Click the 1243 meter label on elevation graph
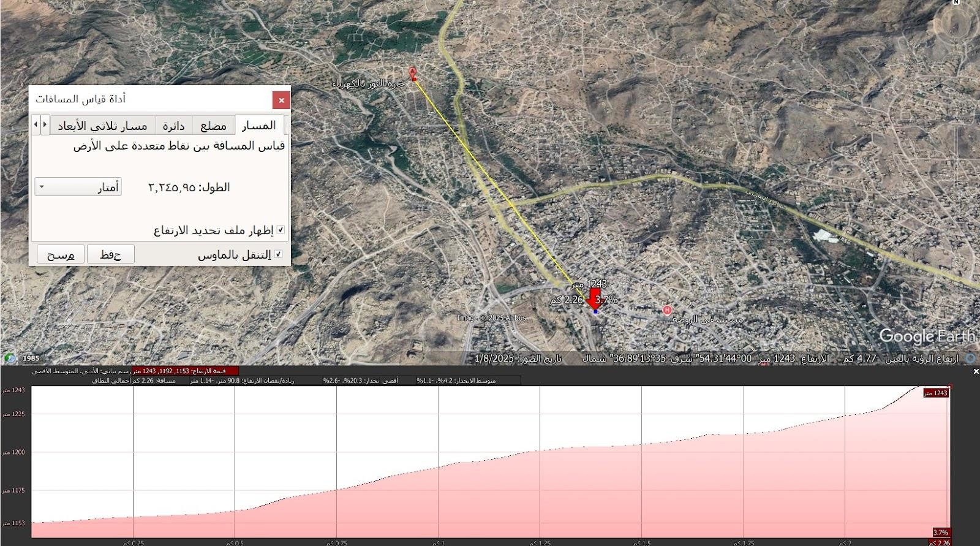The width and height of the screenshot is (980, 546). pyautogui.click(x=936, y=393)
